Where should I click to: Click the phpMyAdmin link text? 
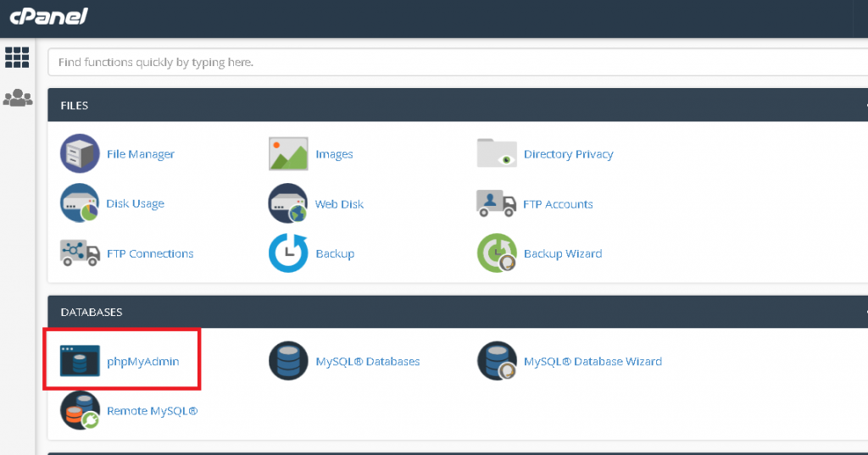click(142, 362)
